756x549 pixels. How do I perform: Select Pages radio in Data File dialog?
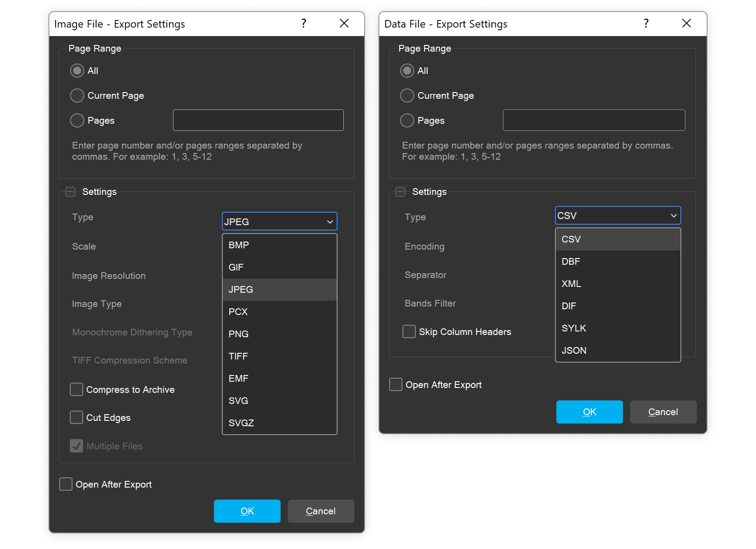pos(407,121)
